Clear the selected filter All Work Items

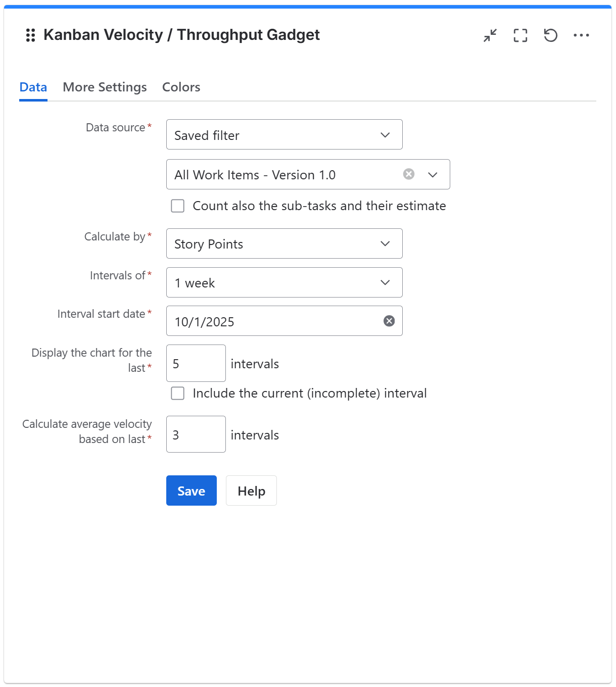pos(408,174)
